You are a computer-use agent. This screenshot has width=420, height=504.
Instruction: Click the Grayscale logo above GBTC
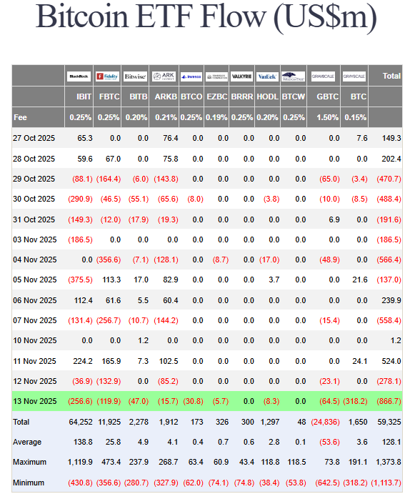pyautogui.click(x=323, y=76)
